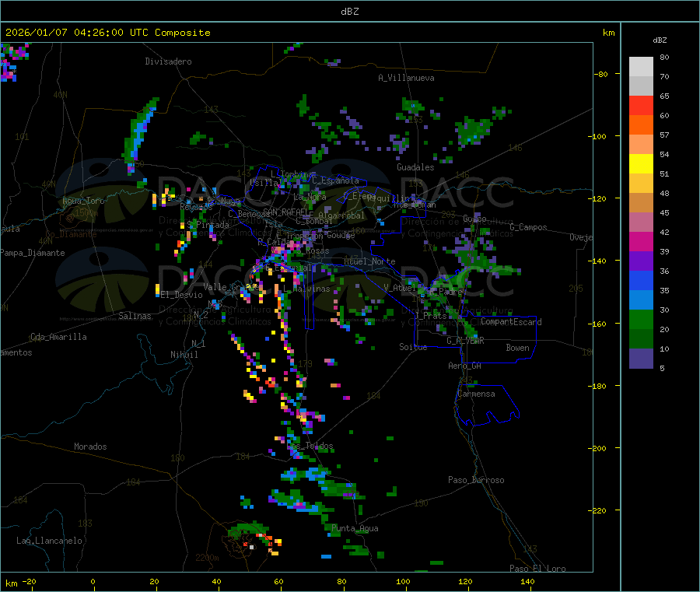This screenshot has height=592, width=700.
Task: Click the '60' x-axis tick label
Action: point(278,582)
